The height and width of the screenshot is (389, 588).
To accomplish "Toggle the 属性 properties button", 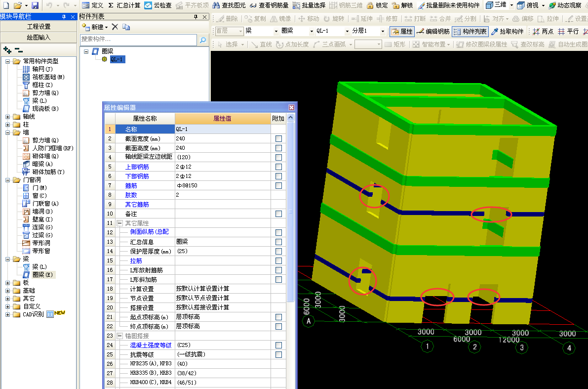I will click(x=402, y=32).
